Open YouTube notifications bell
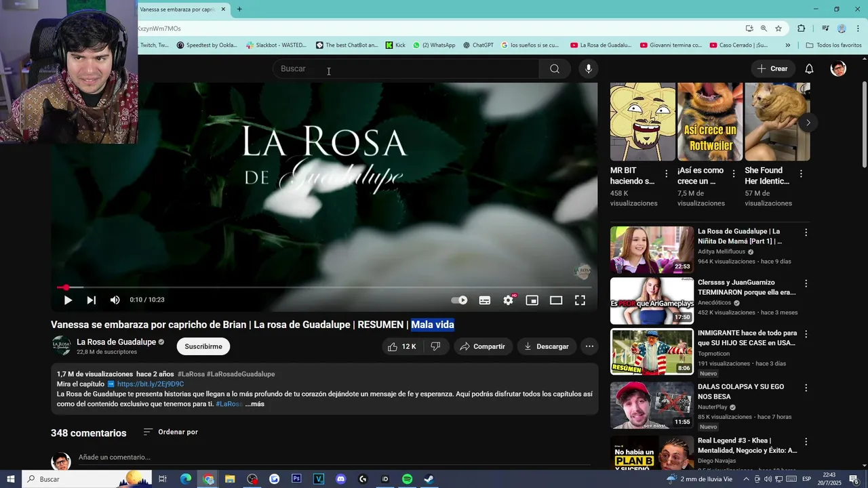868x488 pixels. coord(809,68)
